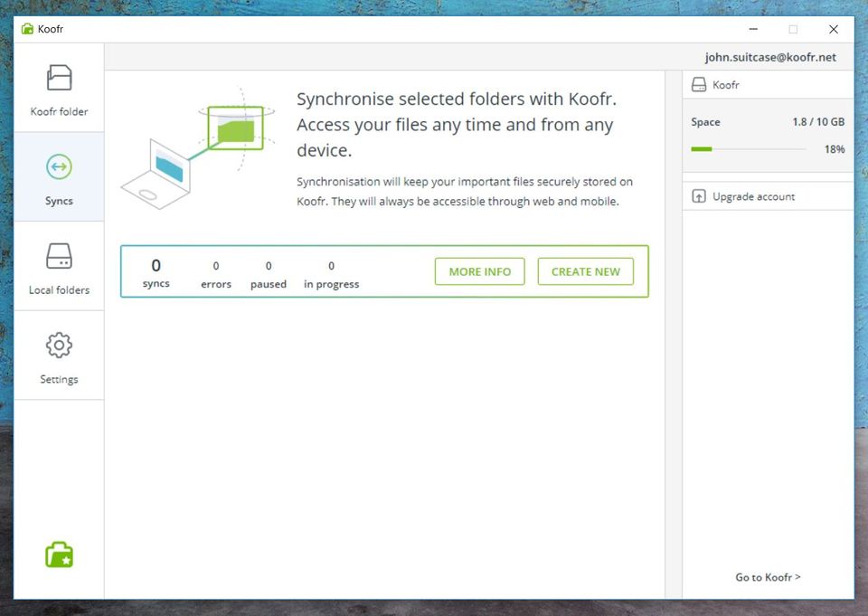The width and height of the screenshot is (868, 616).
Task: Click the 0 errors counter
Action: tap(216, 275)
